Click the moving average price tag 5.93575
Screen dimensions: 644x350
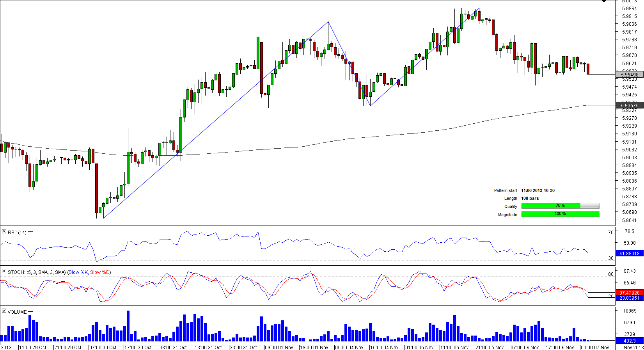pyautogui.click(x=630, y=105)
